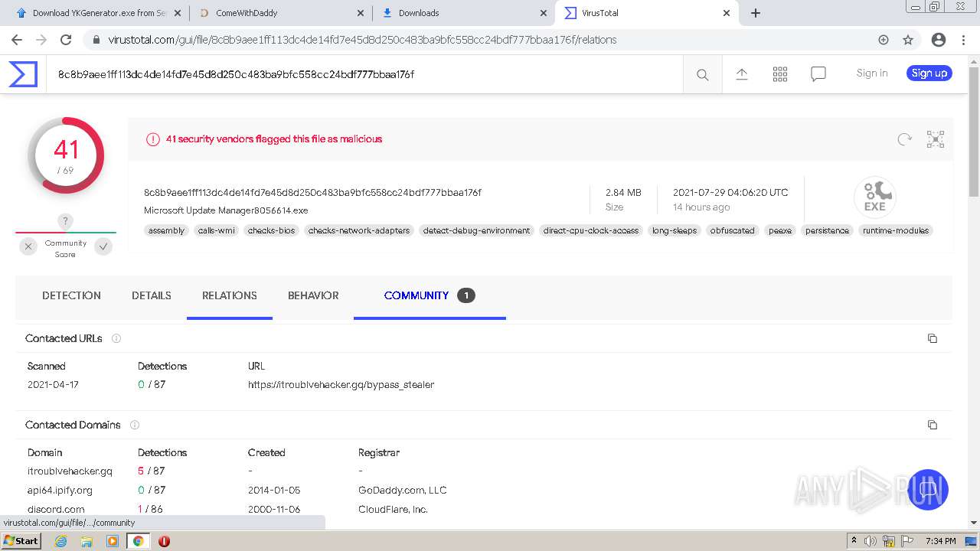Click the long-sleeps tag
The image size is (980, 551).
pyautogui.click(x=675, y=230)
